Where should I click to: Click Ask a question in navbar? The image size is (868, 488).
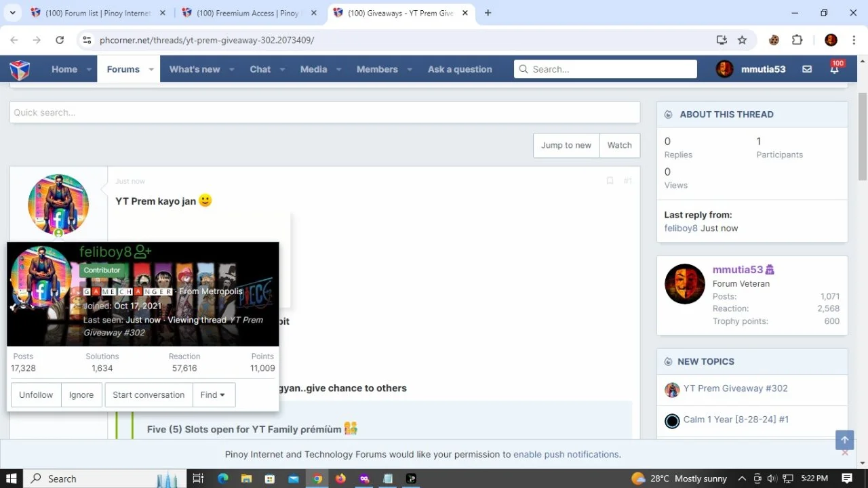[460, 69]
